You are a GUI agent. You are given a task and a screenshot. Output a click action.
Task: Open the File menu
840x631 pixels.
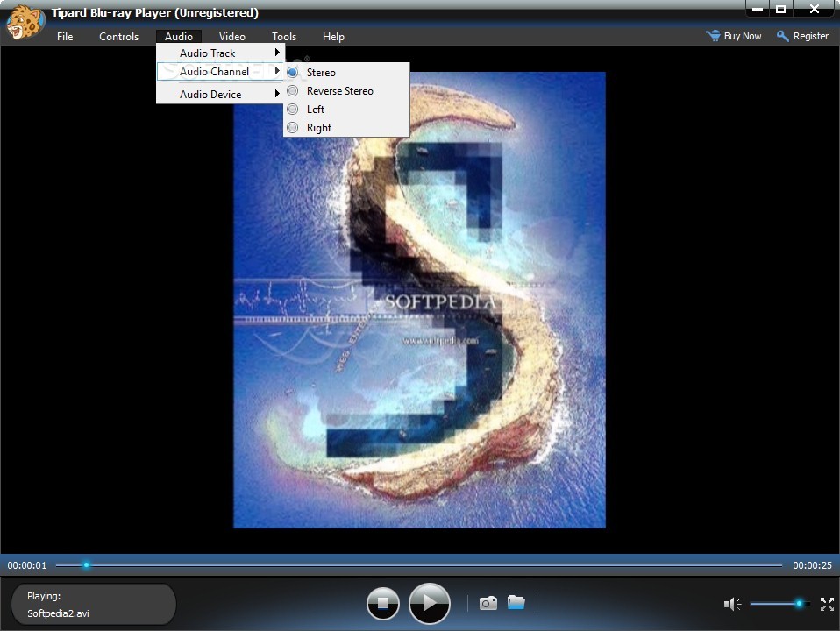pos(65,37)
